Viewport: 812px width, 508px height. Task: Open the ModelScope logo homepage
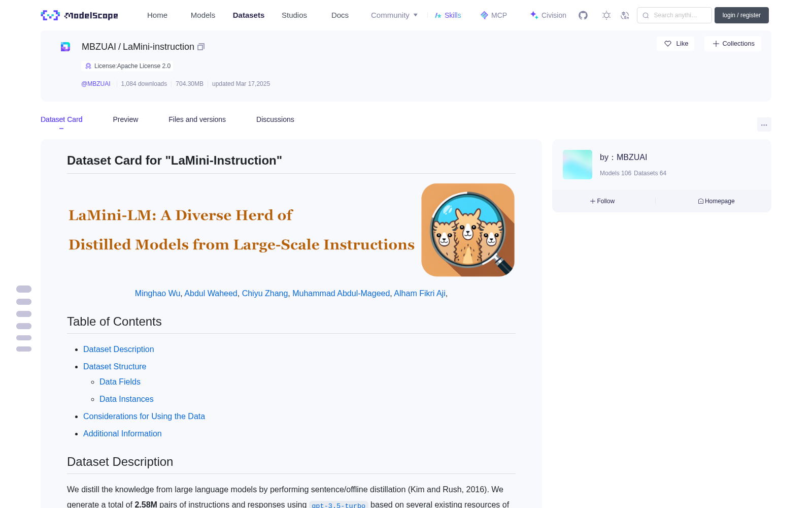79,15
